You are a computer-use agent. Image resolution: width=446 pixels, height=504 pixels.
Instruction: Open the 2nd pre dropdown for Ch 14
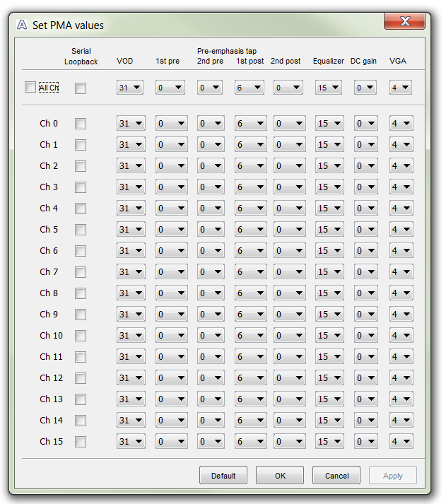[210, 421]
